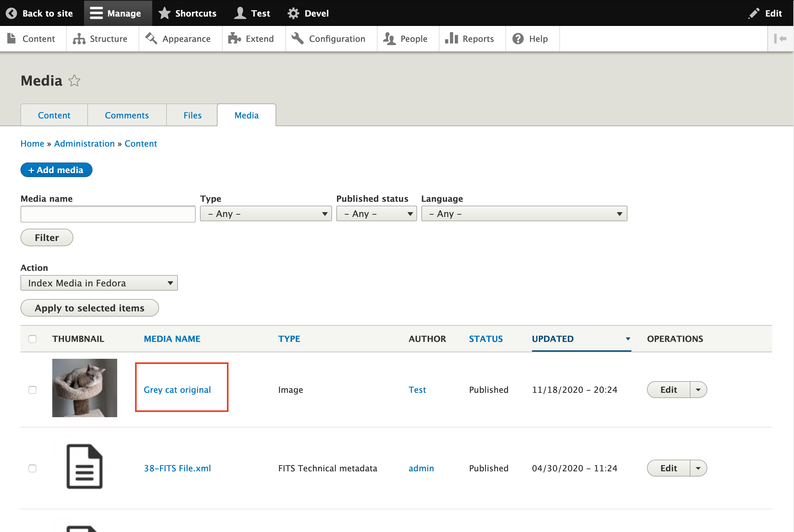
Task: Open the Type filter dropdown
Action: point(266,214)
